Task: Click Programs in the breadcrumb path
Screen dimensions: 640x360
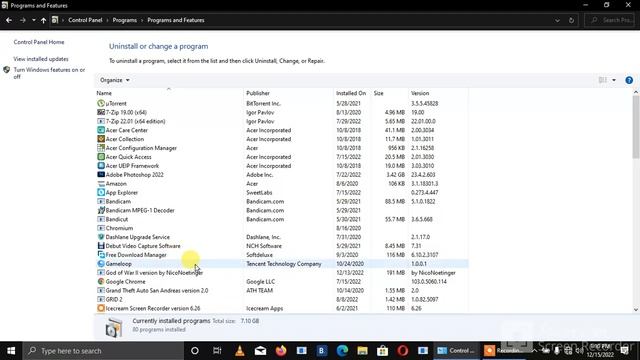Action: point(125,20)
